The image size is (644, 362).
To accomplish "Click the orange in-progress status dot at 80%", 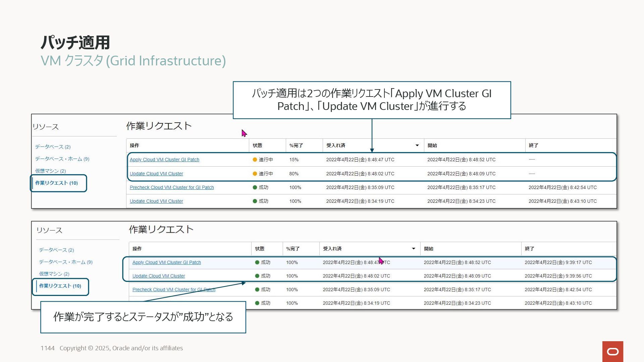I will coord(255,174).
